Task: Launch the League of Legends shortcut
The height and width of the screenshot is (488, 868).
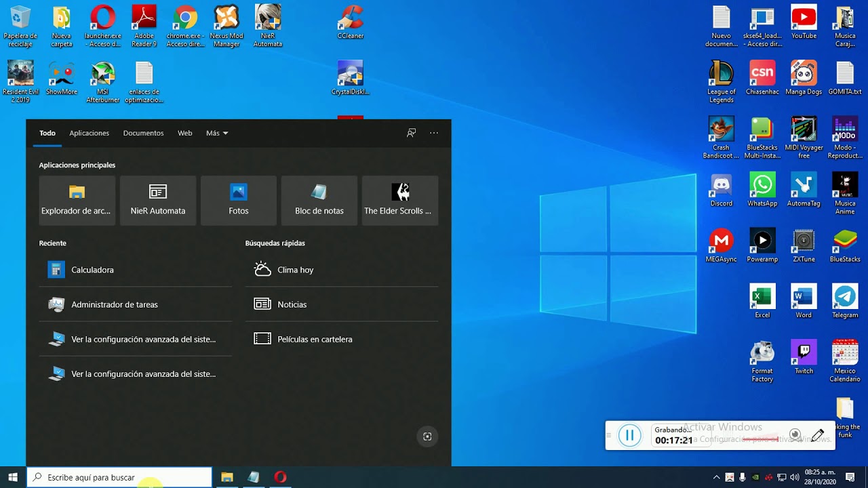Action: click(722, 82)
